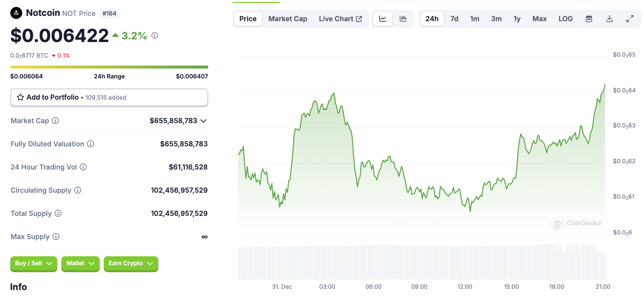Open the price change info icon

[x=155, y=35]
